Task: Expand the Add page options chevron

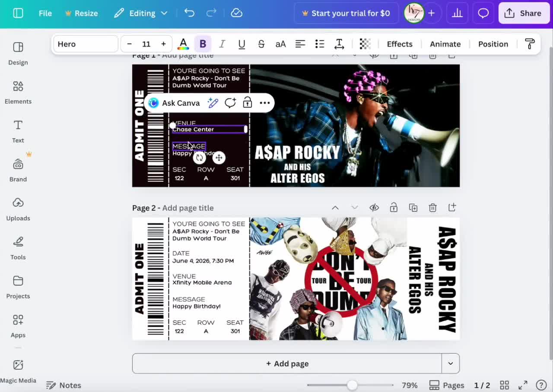Action: pyautogui.click(x=450, y=364)
